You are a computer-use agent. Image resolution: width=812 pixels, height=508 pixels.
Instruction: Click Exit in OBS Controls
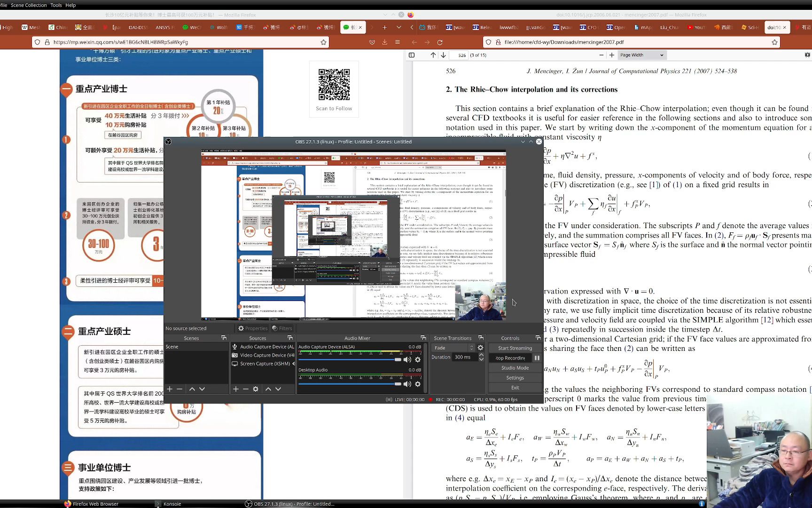515,388
